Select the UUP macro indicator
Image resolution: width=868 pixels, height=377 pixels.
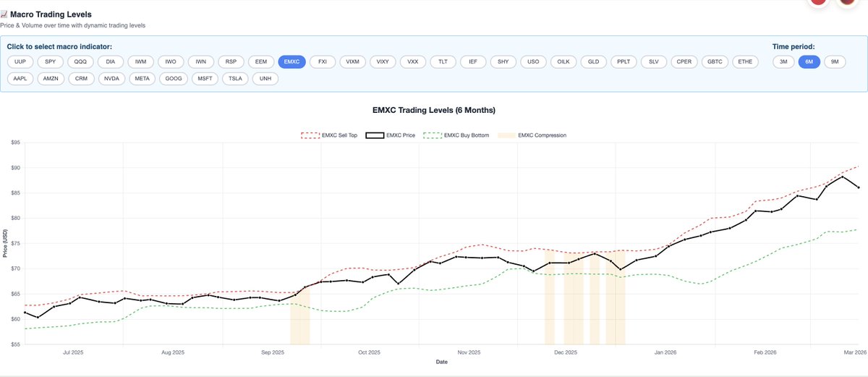20,62
